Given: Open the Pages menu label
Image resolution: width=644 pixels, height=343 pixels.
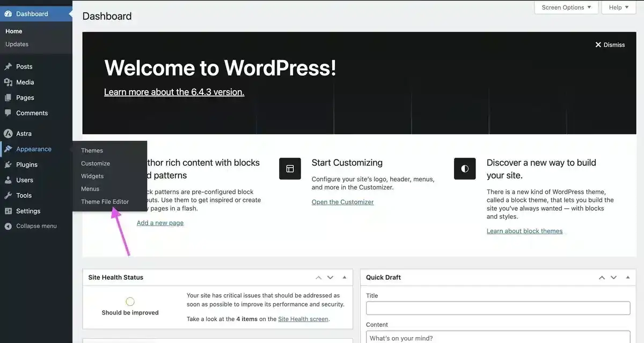Looking at the screenshot, I should pyautogui.click(x=25, y=98).
